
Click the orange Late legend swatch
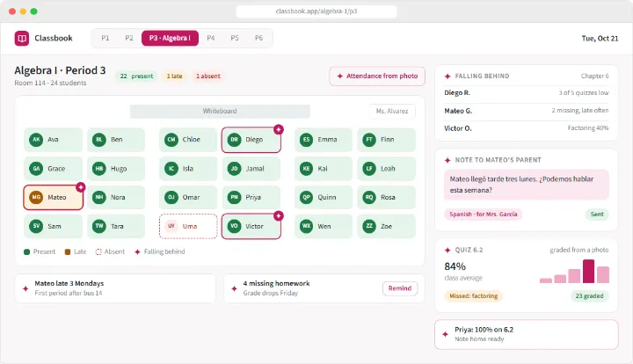pyautogui.click(x=68, y=251)
